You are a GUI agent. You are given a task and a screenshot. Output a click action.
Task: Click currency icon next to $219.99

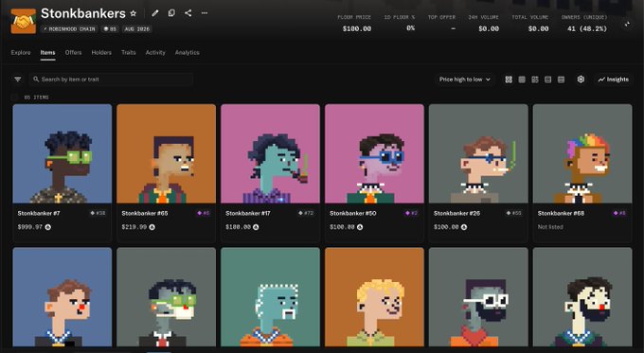tap(152, 227)
